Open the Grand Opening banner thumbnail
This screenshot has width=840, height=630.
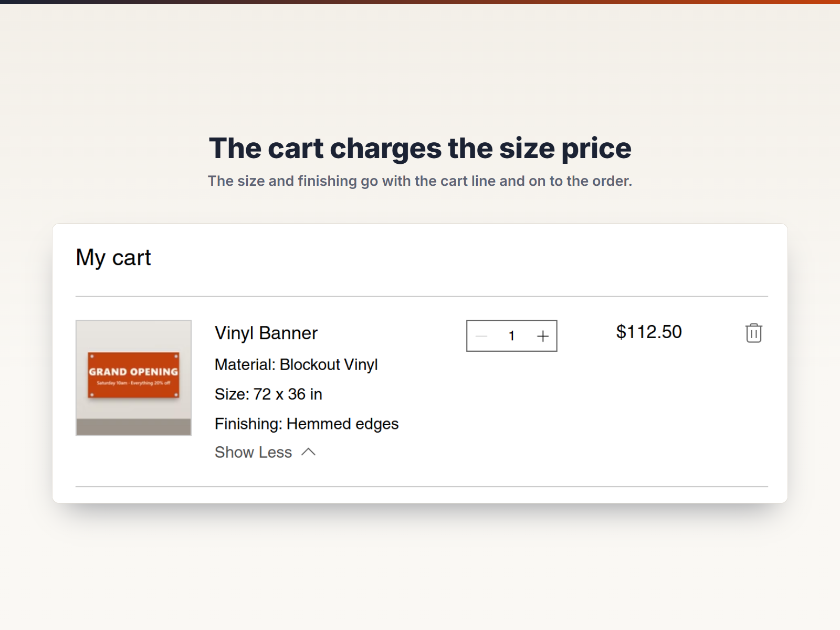pos(133,378)
